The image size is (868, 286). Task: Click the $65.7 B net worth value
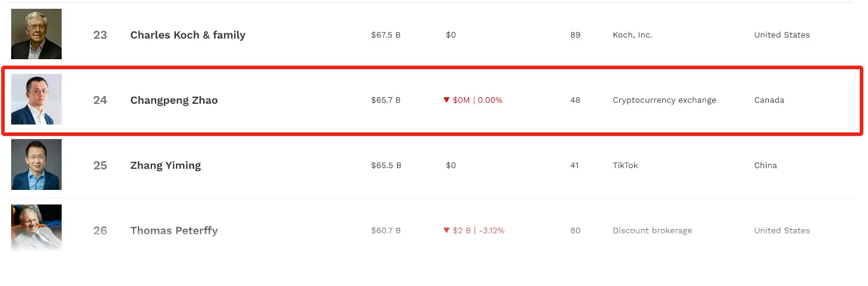386,100
